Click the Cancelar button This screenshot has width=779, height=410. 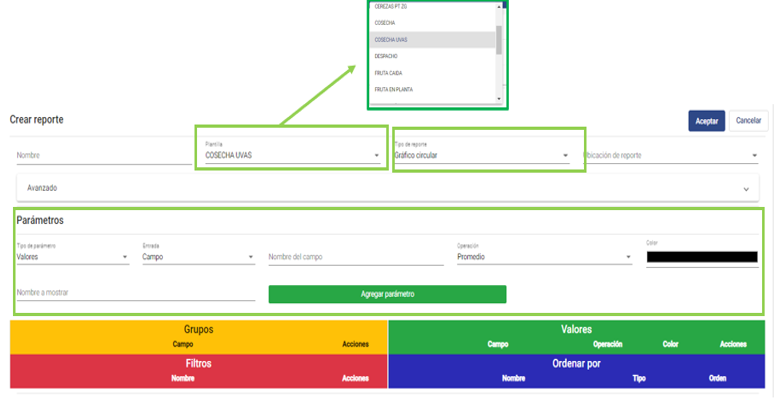point(749,121)
